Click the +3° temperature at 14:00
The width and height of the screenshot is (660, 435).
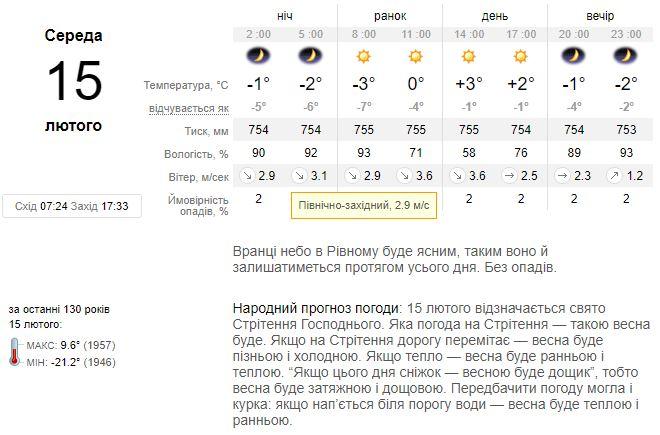pyautogui.click(x=468, y=83)
